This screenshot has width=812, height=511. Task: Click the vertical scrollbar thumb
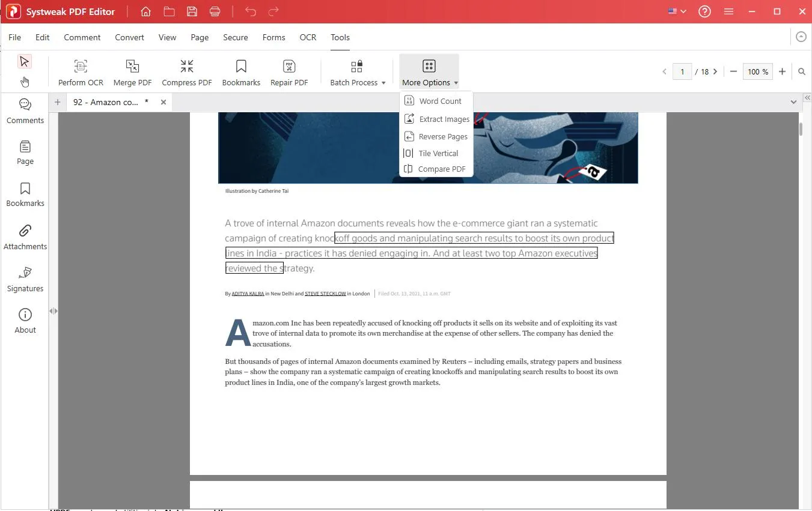(x=801, y=129)
